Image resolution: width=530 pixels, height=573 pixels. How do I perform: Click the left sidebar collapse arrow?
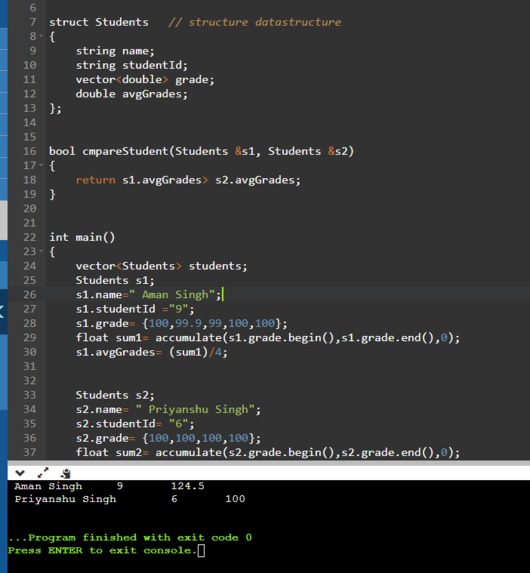(2, 311)
